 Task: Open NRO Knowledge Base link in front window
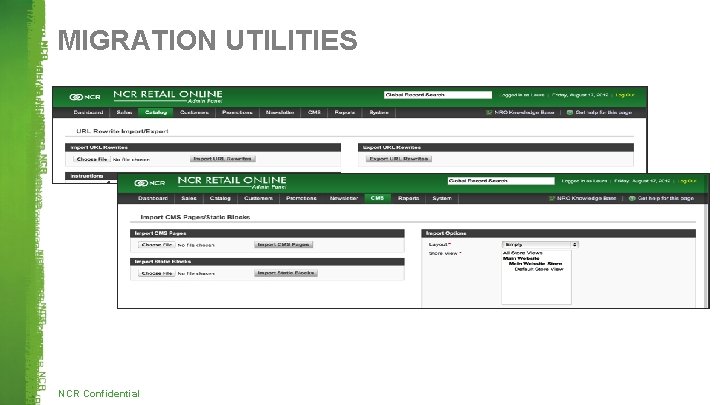coord(586,198)
